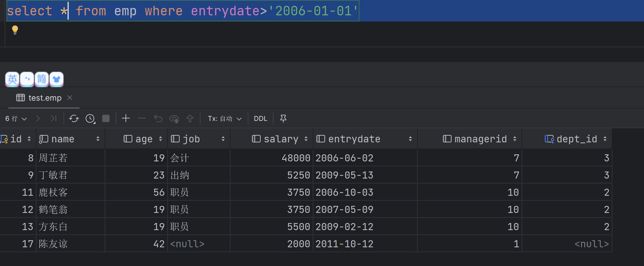Open the query history clock icon
Viewport: 644px width, 266px height.
tap(90, 118)
